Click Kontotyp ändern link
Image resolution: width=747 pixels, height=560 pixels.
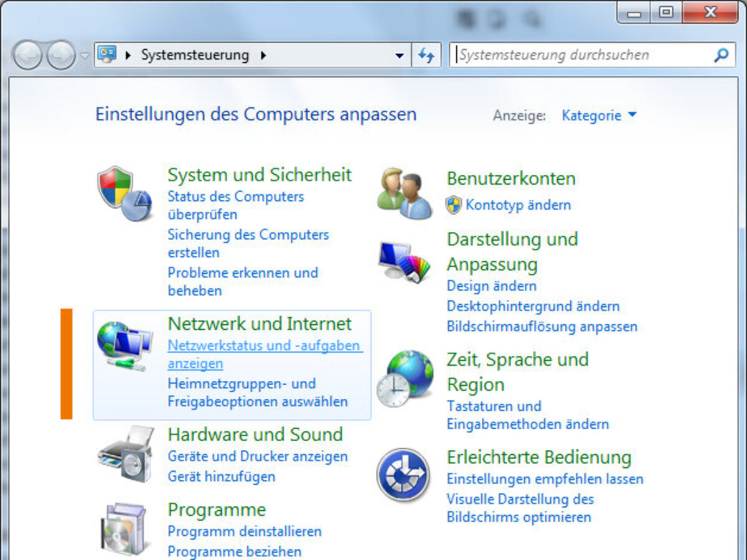(x=518, y=205)
